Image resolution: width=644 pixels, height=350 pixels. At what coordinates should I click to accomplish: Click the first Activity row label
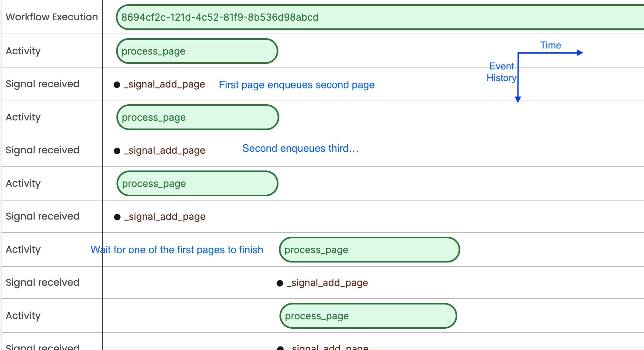(23, 51)
